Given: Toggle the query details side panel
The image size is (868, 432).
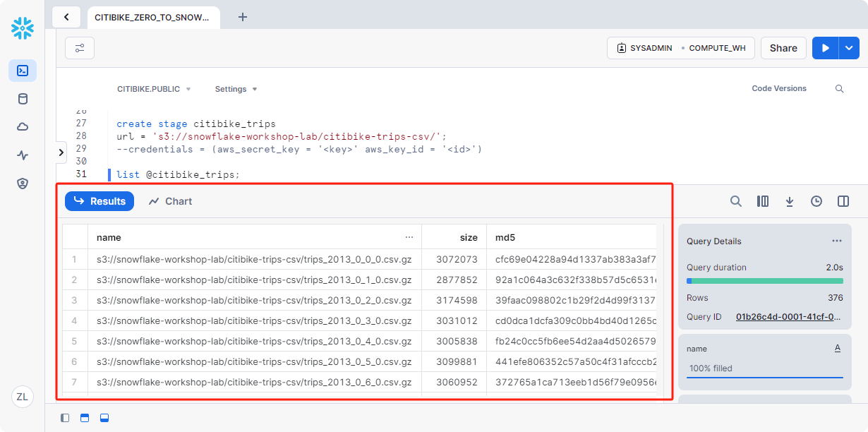Looking at the screenshot, I should [843, 201].
